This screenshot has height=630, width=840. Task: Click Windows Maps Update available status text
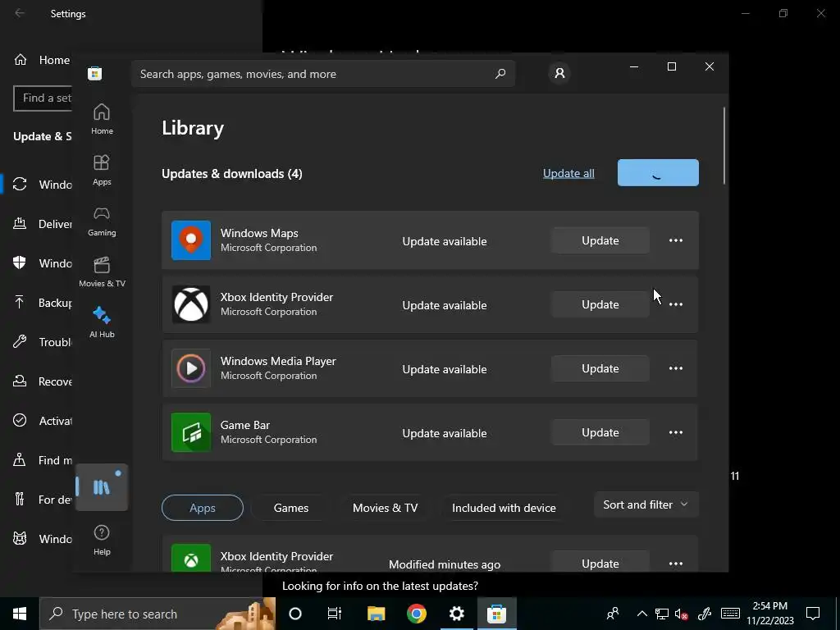[445, 241]
